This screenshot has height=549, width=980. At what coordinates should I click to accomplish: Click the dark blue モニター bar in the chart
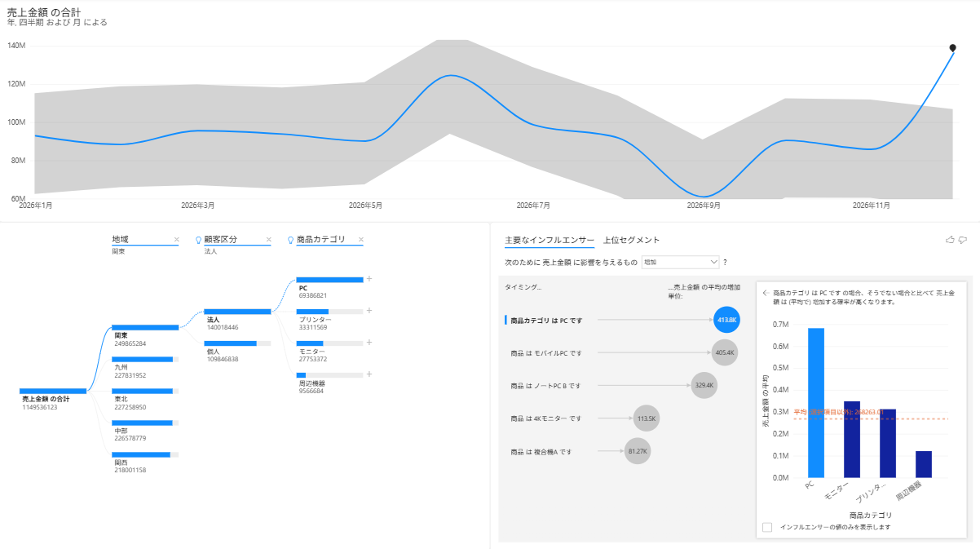point(852,439)
